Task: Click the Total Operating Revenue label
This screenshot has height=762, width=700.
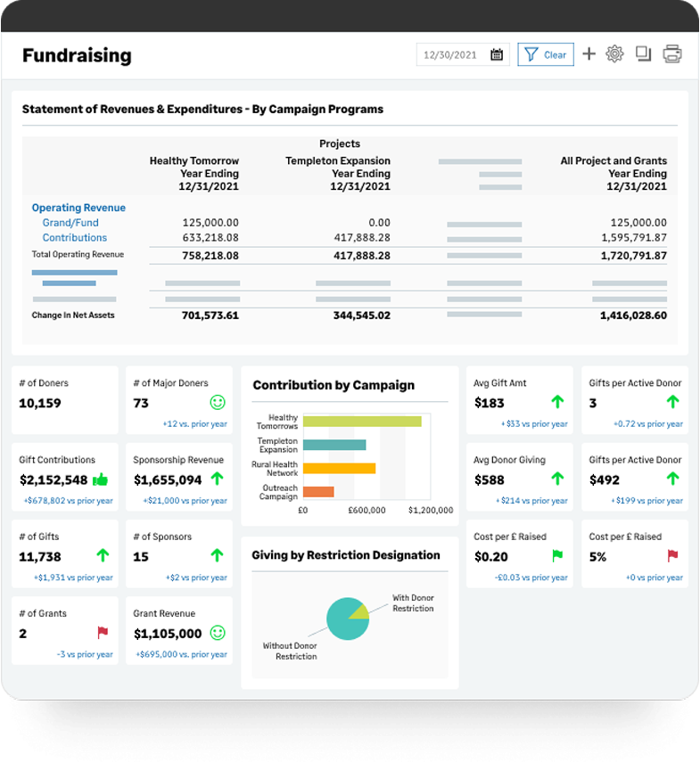Action: 78,254
